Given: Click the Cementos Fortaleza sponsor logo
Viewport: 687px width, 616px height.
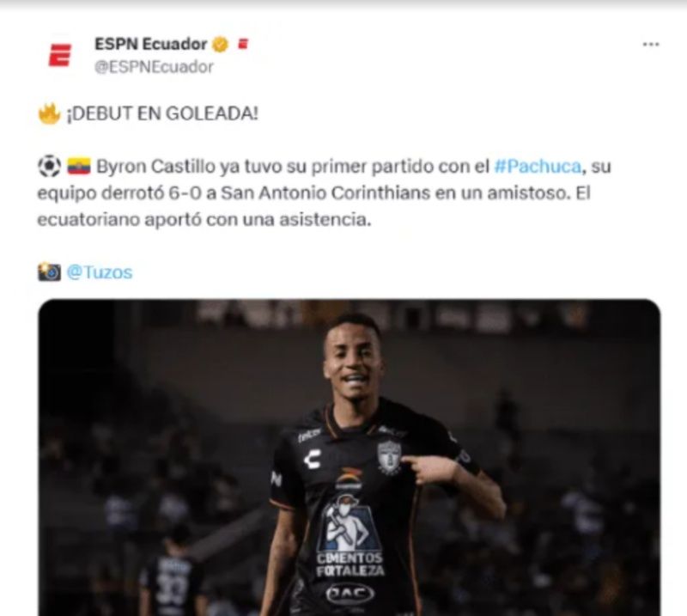Looking at the screenshot, I should [350, 535].
